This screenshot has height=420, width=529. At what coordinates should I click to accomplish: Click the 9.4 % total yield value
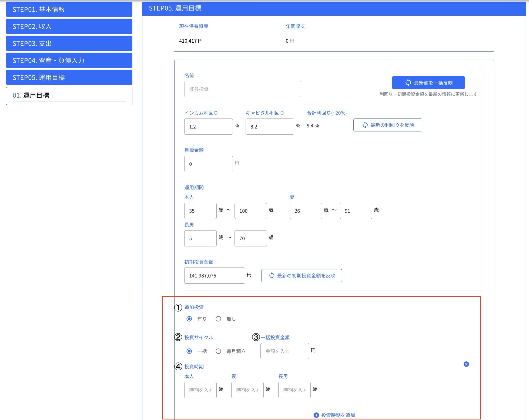(313, 126)
